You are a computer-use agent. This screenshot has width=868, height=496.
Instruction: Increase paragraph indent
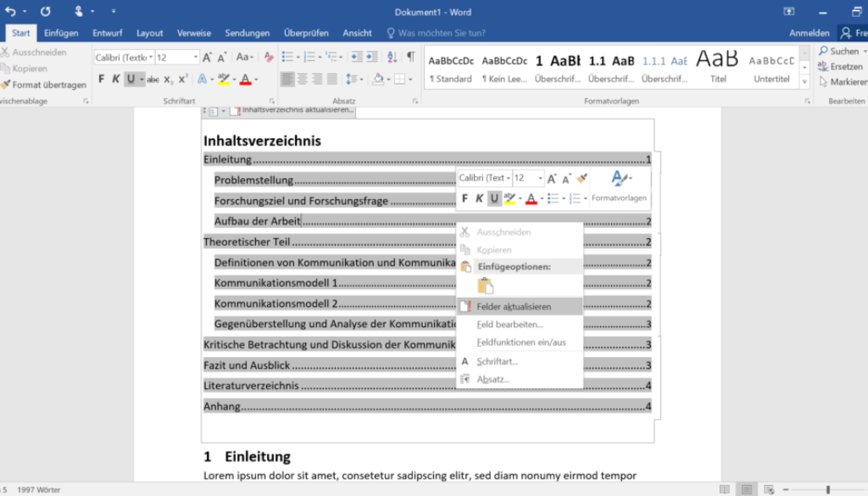pyautogui.click(x=372, y=57)
